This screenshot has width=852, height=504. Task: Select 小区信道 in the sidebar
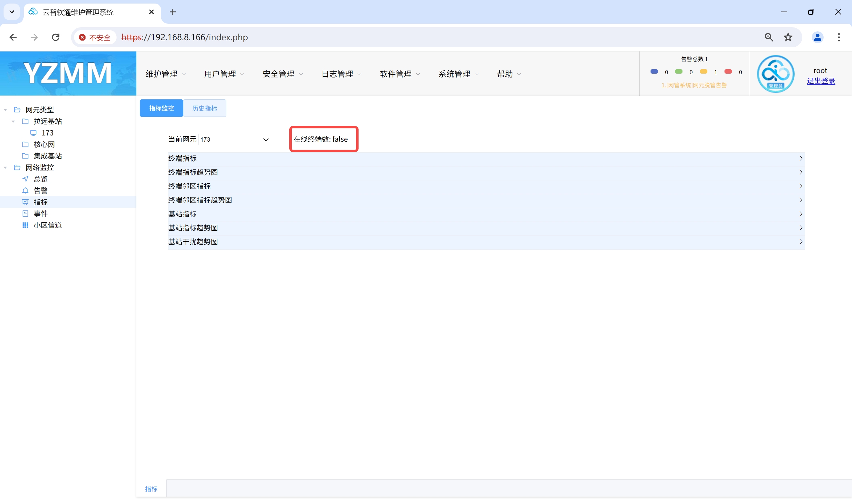[x=48, y=225]
